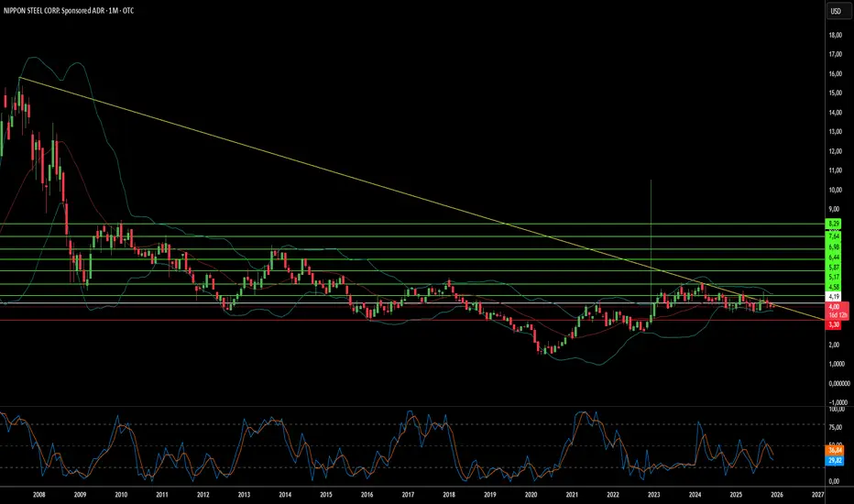Click the 75,00 oscillator scale label

836,428
